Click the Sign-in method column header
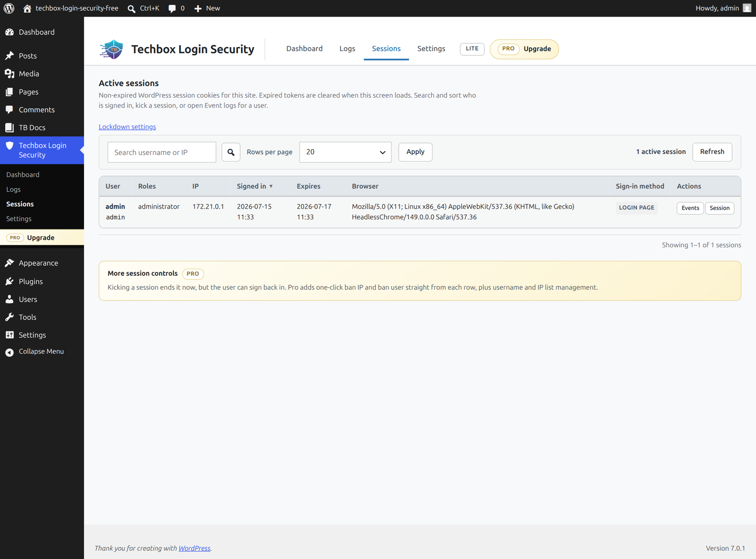The width and height of the screenshot is (756, 559). 640,186
